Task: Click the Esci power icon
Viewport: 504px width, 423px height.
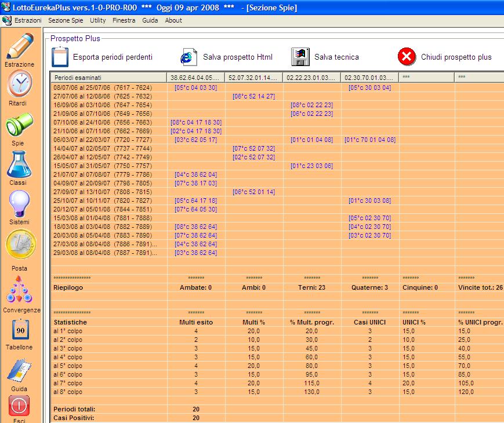Action: coord(19,406)
